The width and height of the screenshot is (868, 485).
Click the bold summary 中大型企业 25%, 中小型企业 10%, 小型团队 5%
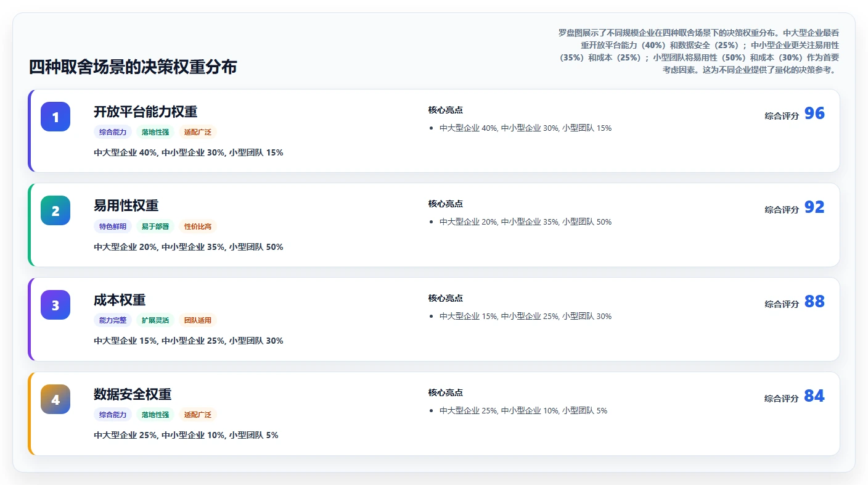[186, 435]
